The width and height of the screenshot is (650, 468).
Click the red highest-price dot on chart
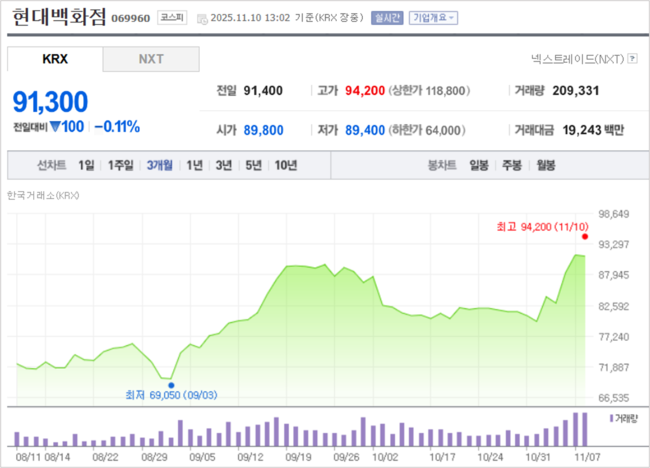pos(584,238)
